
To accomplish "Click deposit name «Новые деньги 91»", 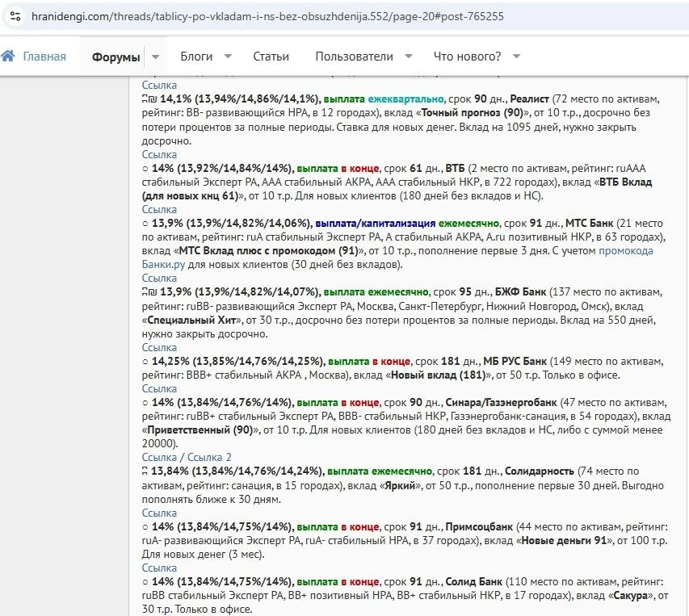I will click(x=564, y=540).
